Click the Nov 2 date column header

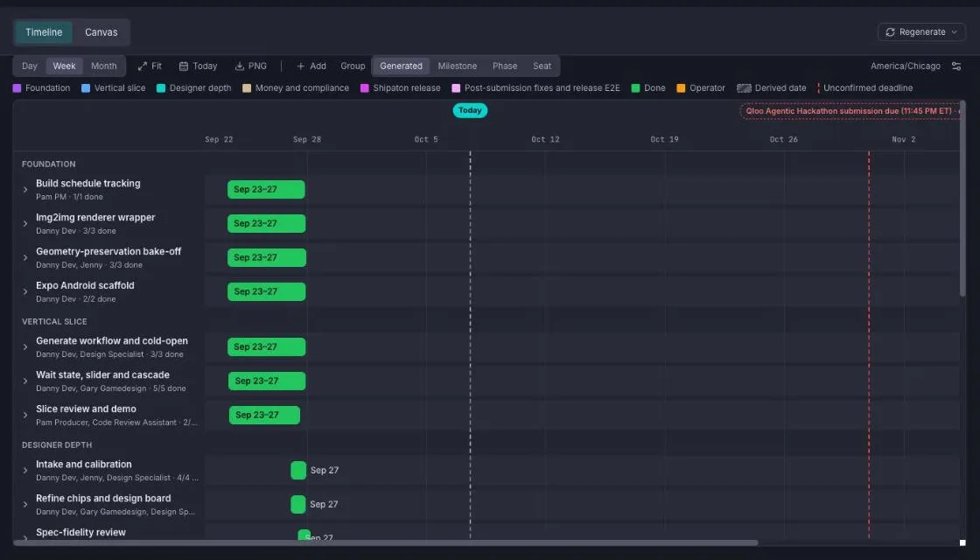904,139
